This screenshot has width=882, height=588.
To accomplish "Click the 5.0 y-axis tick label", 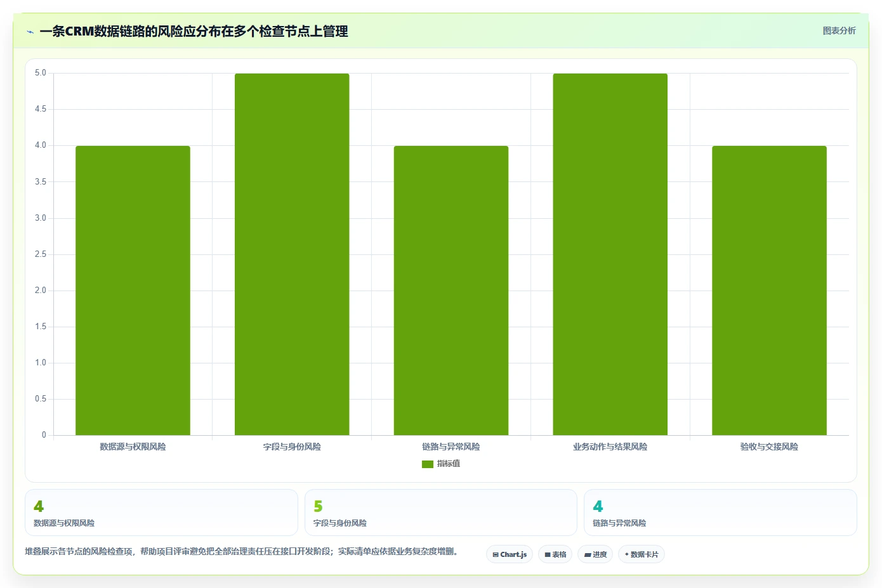I will (41, 73).
